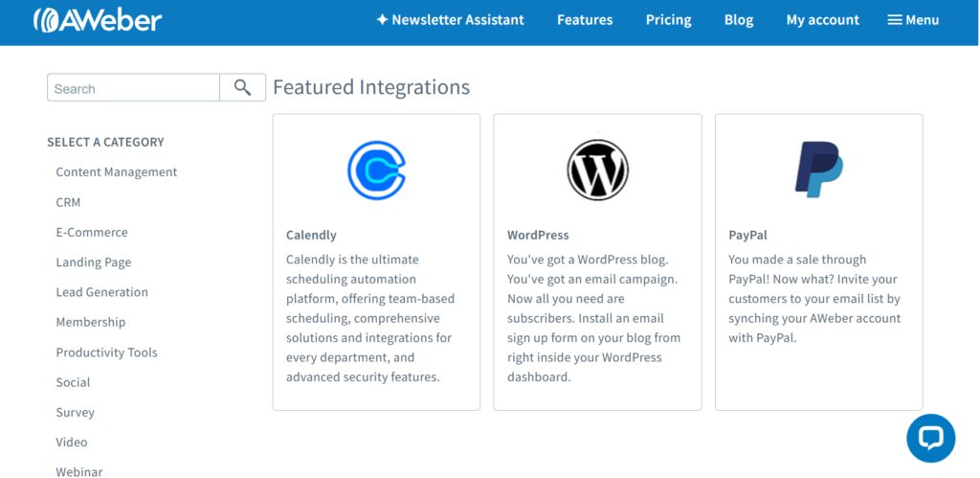This screenshot has height=478, width=980.
Task: Open the Pricing page
Action: click(669, 20)
